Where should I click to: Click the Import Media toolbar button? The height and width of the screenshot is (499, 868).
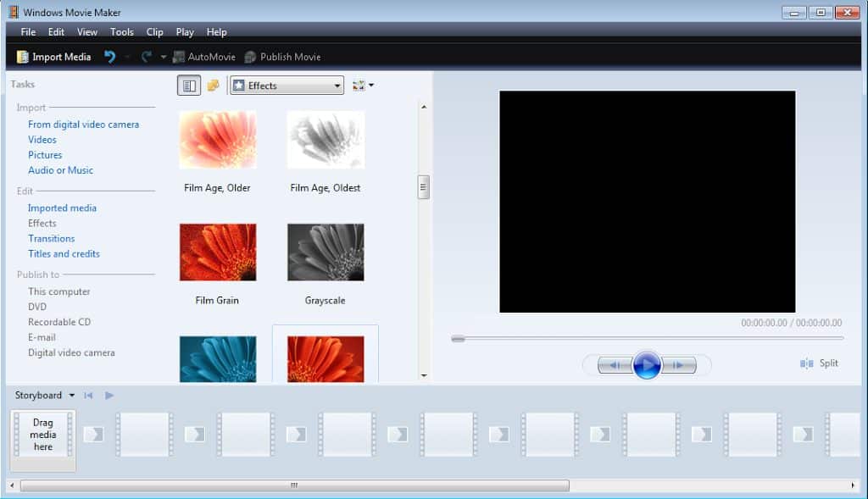[53, 57]
